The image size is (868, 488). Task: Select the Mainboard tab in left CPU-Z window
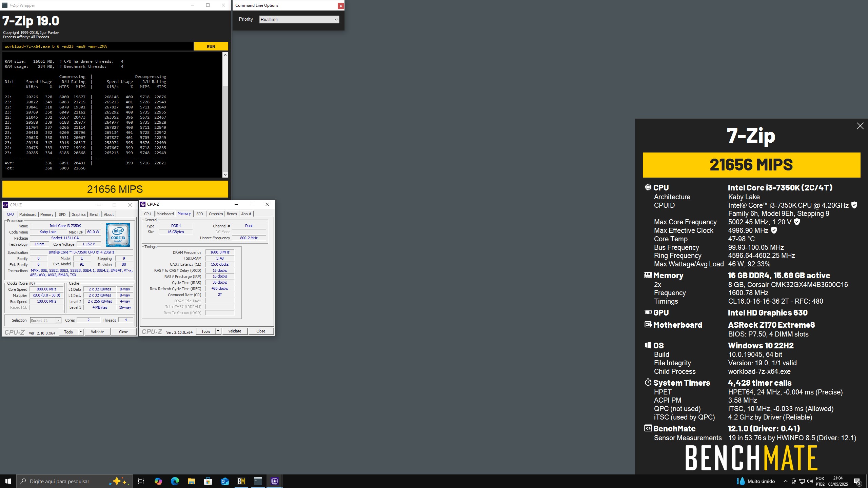(x=28, y=215)
